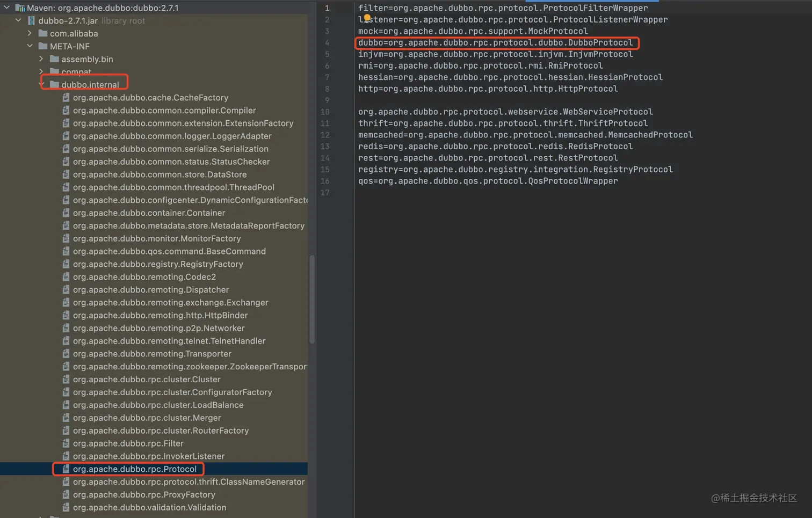812x518 pixels.
Task: Click the com.alibaba folder icon
Action: point(43,33)
